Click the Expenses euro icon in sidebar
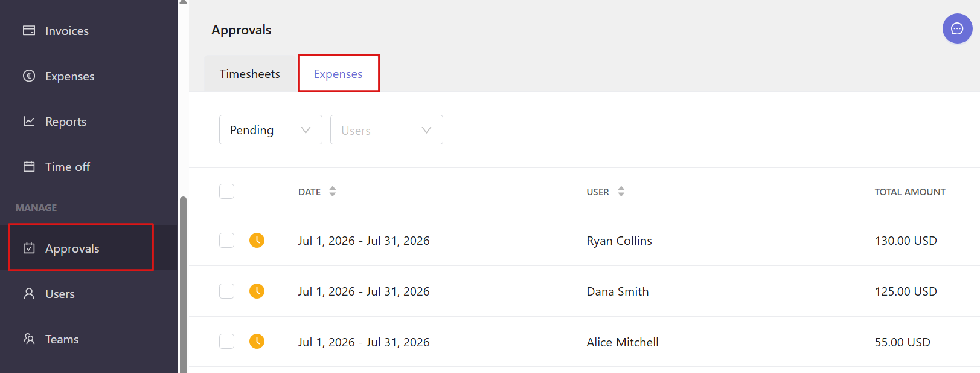Screen dimensions: 980x373 point(29,76)
